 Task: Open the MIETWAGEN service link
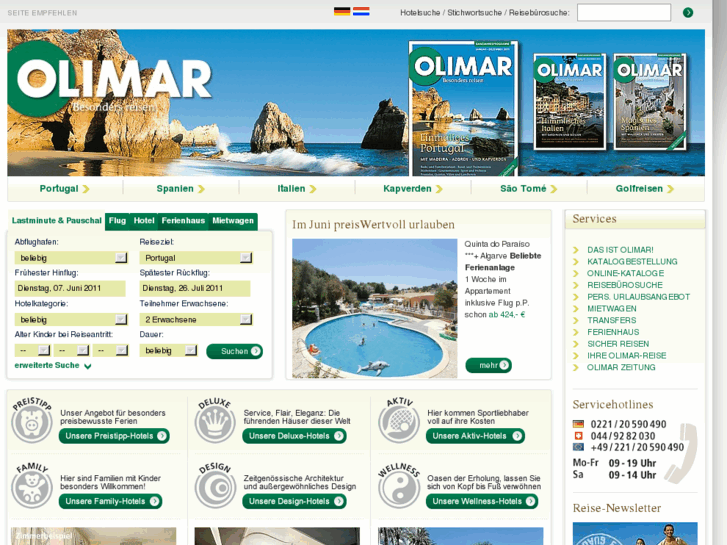[x=612, y=308]
